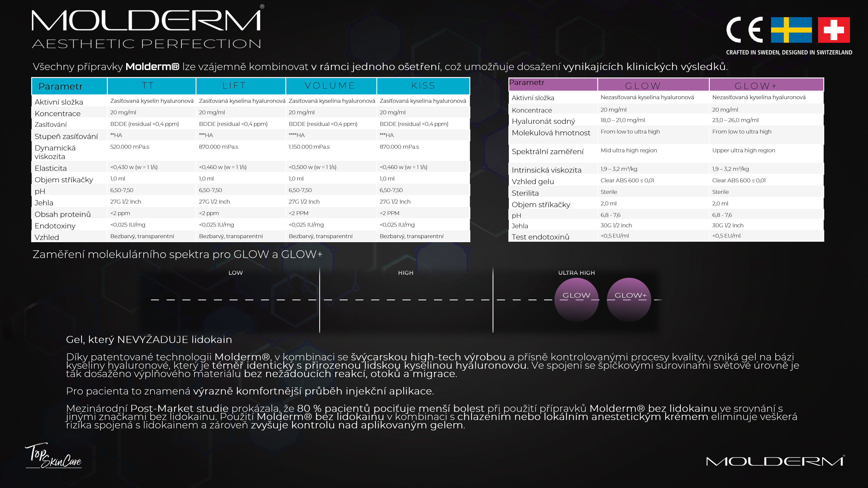This screenshot has width=868, height=488.
Task: Click the Dynamická viskozita row label
Action: point(55,152)
